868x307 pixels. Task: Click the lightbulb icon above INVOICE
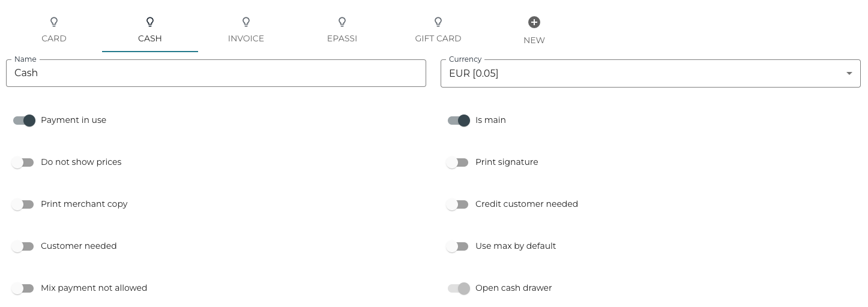tap(246, 22)
